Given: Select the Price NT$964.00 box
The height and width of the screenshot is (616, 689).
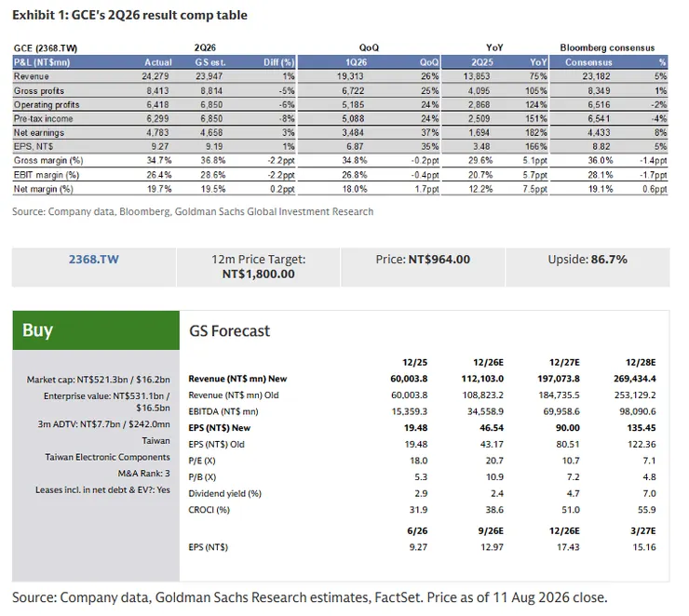Looking at the screenshot, I should pos(423,267).
